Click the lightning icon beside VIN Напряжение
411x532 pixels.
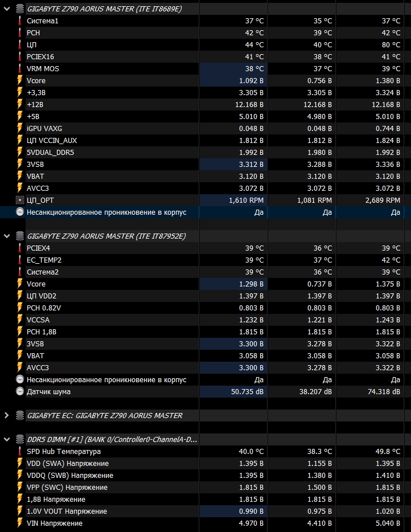[x=19, y=523]
